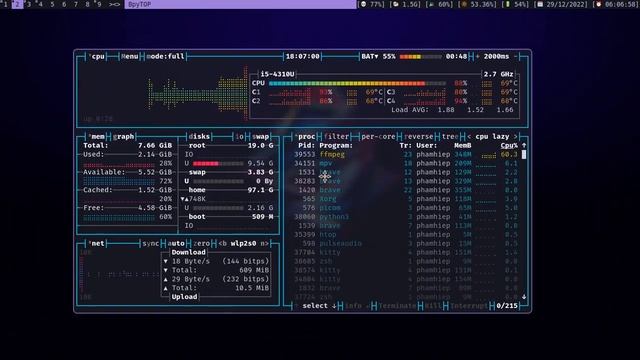Click the layout symbol after workspace 9
This screenshot has height=360, width=640.
point(114,4)
